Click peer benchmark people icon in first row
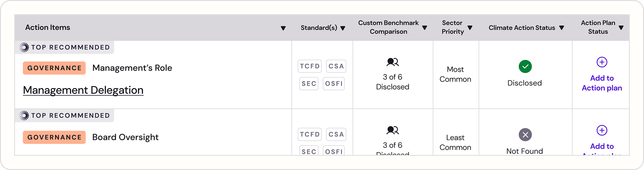Viewport: 644px width, 170px height. [x=393, y=62]
